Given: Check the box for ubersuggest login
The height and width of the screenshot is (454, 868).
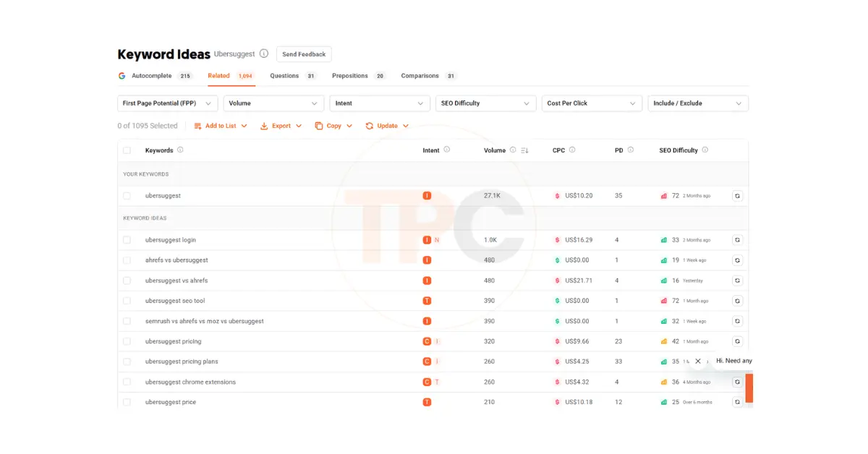Looking at the screenshot, I should coord(127,240).
